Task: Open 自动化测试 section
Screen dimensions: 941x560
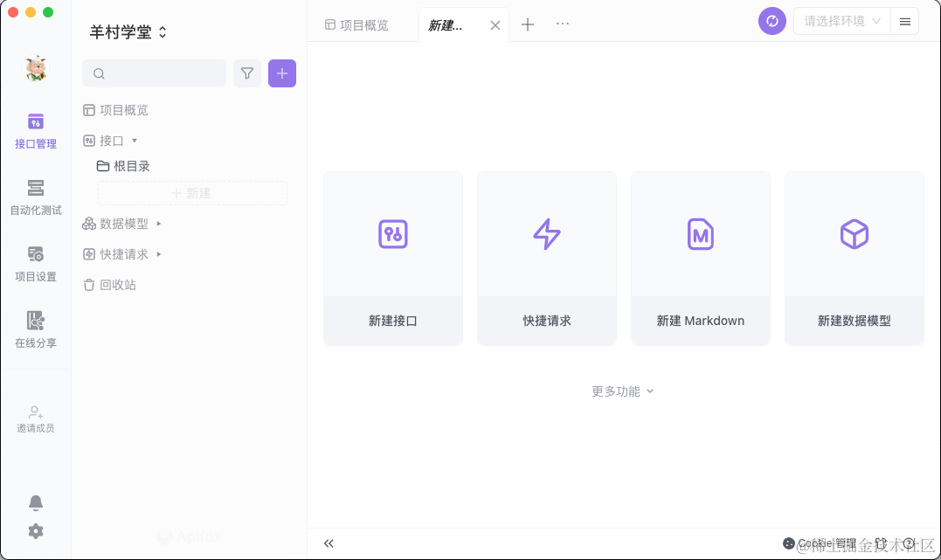Action: pyautogui.click(x=36, y=197)
